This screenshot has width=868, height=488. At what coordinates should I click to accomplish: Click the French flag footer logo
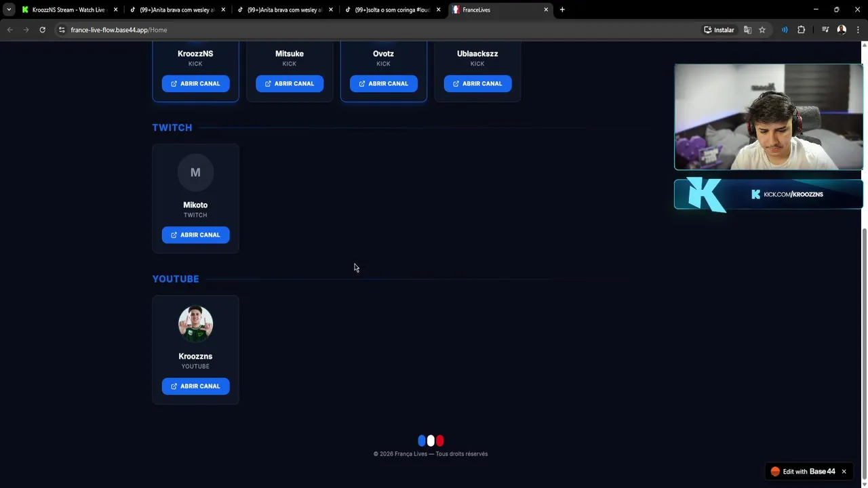tap(431, 441)
